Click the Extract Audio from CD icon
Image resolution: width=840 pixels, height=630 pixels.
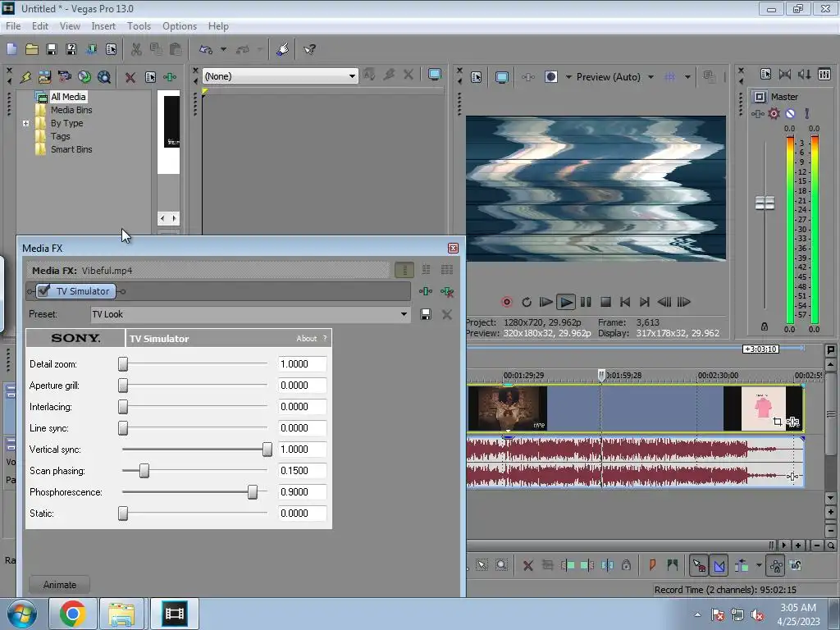point(84,77)
